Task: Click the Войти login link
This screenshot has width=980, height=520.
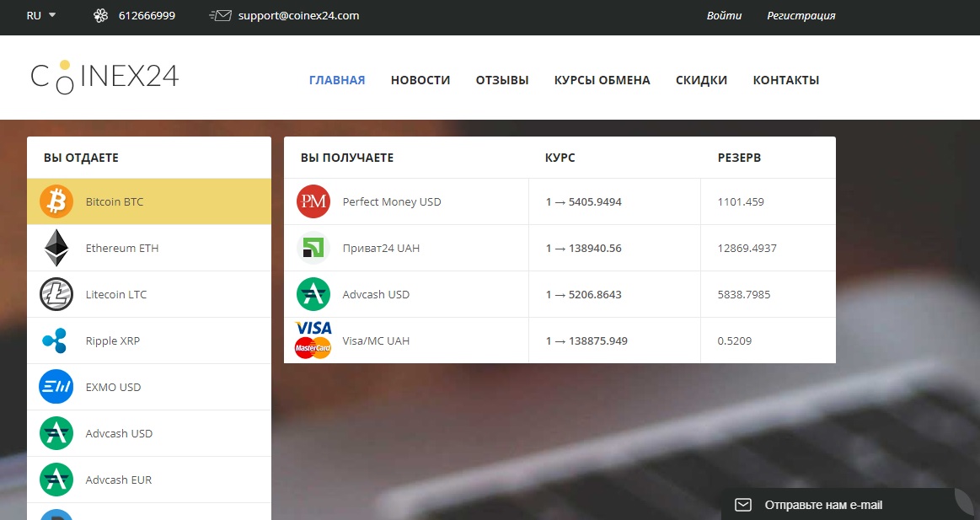Action: pyautogui.click(x=724, y=15)
